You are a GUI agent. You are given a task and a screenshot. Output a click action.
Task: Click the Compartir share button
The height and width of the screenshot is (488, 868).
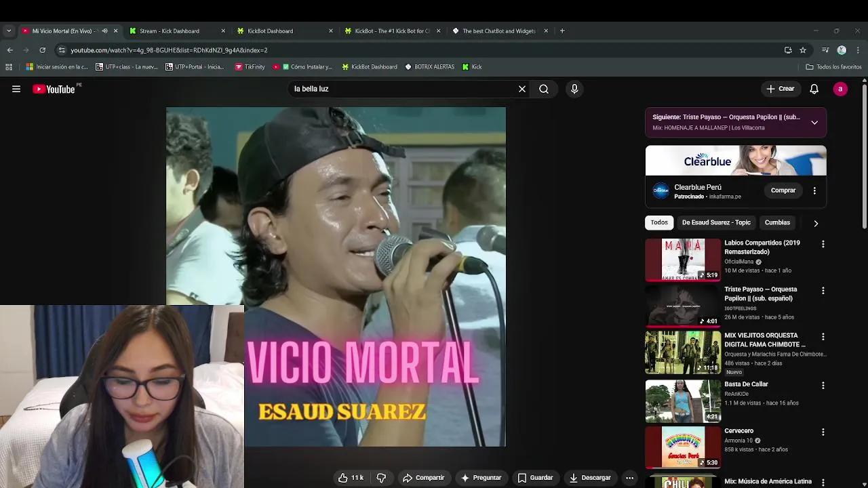click(425, 477)
